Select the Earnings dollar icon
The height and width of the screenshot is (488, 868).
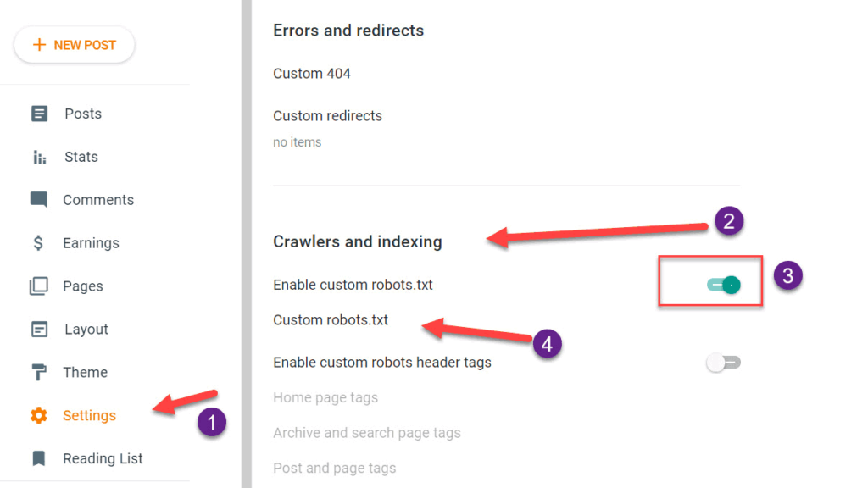point(38,243)
